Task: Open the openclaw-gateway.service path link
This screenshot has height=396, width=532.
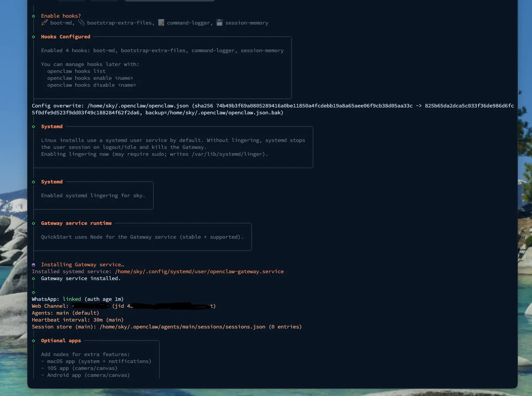Action: pyautogui.click(x=199, y=272)
